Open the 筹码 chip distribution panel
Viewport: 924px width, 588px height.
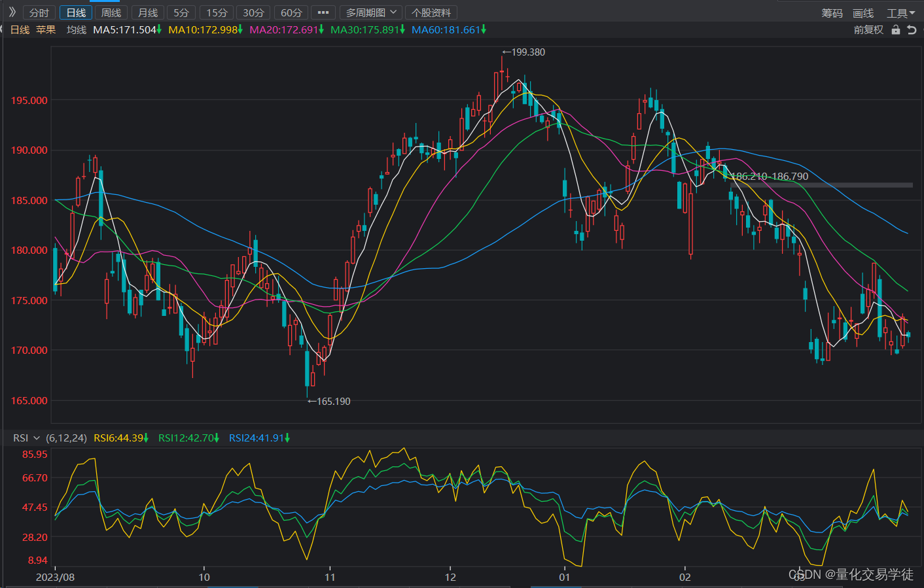coord(832,13)
